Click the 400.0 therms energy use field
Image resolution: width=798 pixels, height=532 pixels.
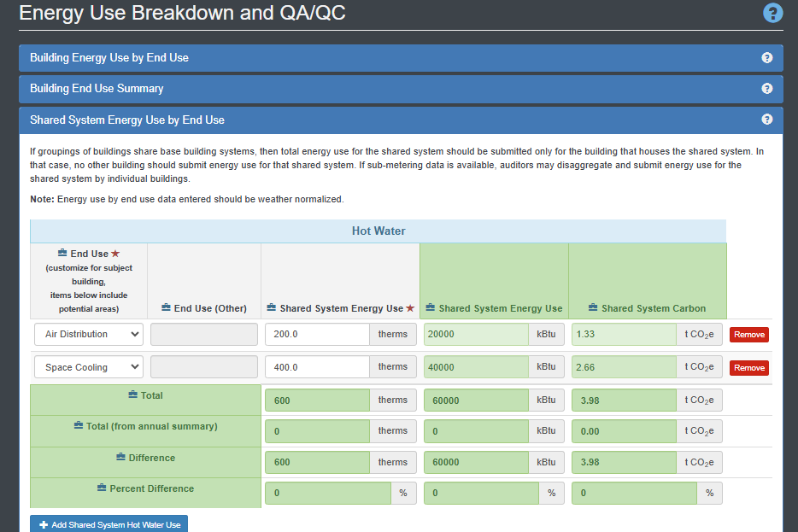(x=317, y=366)
